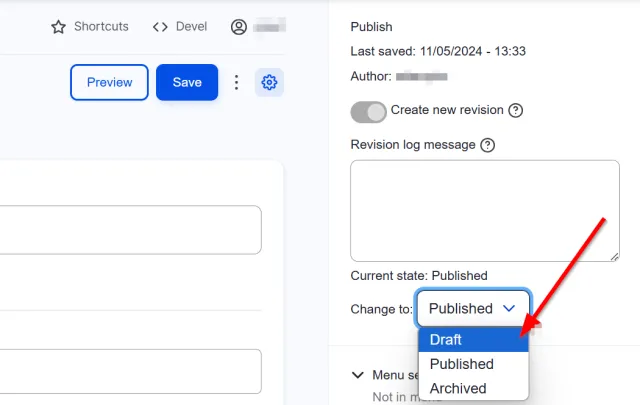This screenshot has height=405, width=640.
Task: Click help icon beside Create new revision
Action: click(x=516, y=110)
